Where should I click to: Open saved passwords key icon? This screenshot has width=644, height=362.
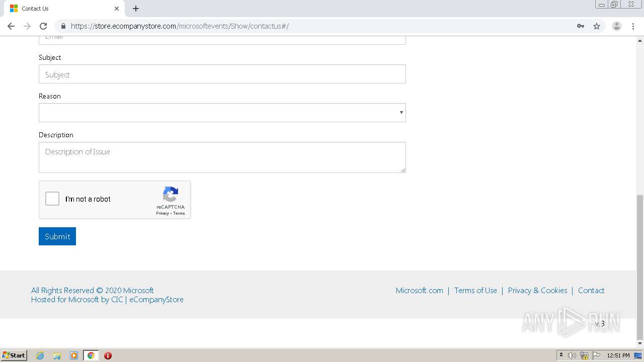click(581, 26)
